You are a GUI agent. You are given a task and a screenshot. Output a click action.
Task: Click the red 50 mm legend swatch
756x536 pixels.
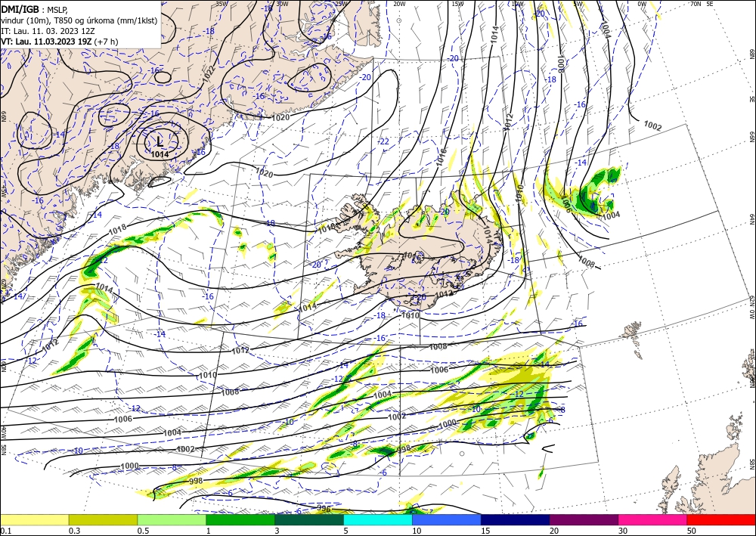coord(721,519)
